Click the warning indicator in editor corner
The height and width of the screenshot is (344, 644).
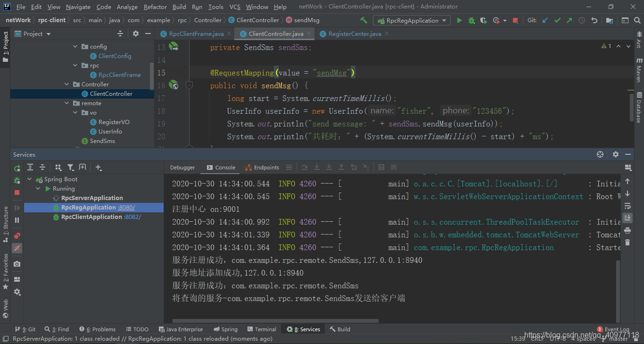point(606,46)
